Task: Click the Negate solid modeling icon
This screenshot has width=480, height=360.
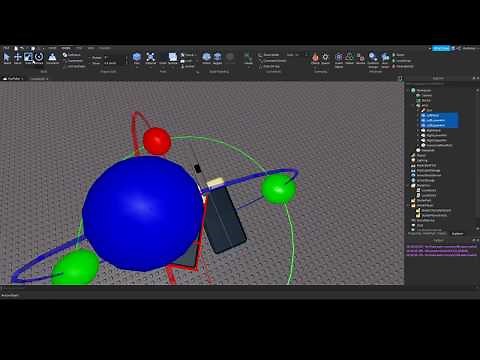Action: coord(217,58)
